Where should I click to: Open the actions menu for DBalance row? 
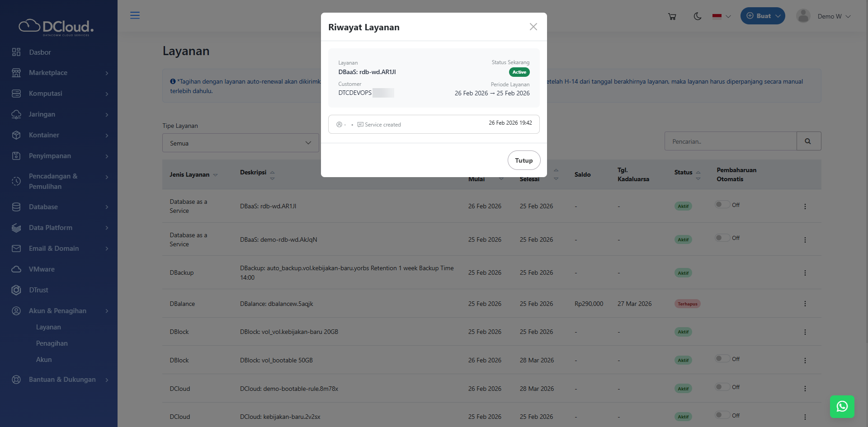point(805,304)
